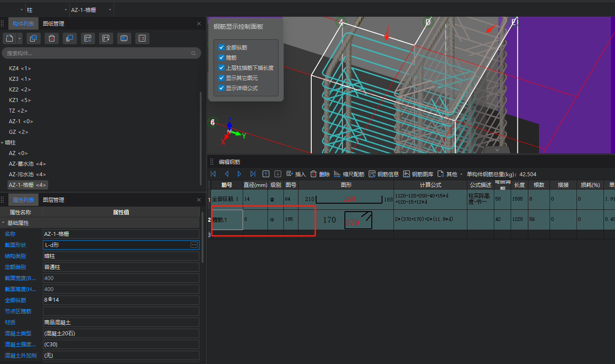Click the (C30) concrete strength field
Screen dimensions: 615x364
pos(121,345)
